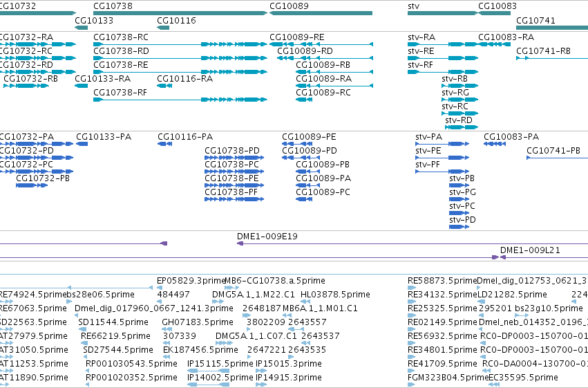Select the CG10083-PA protein label

click(511, 137)
